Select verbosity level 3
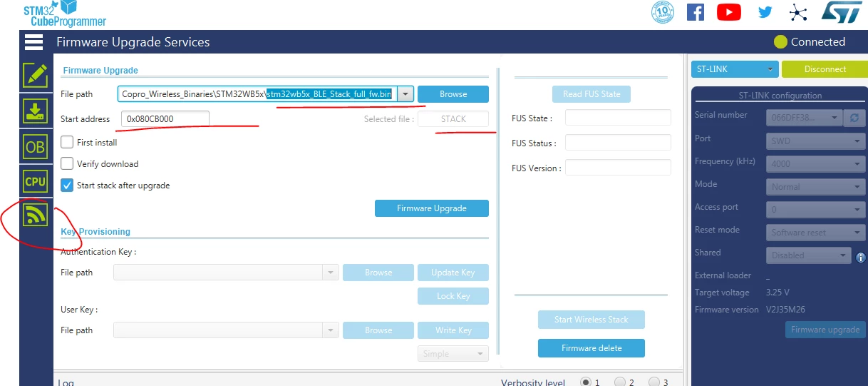The width and height of the screenshot is (868, 386). tap(654, 382)
